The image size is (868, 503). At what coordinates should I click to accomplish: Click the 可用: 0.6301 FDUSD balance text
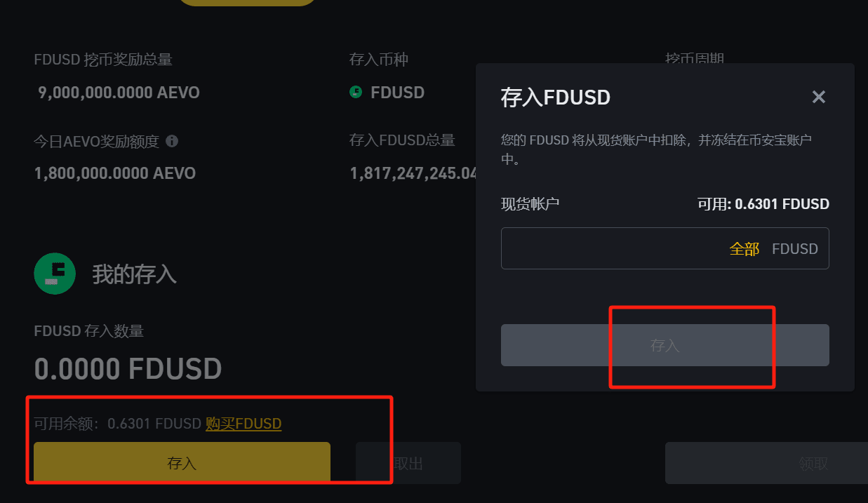pyautogui.click(x=763, y=204)
